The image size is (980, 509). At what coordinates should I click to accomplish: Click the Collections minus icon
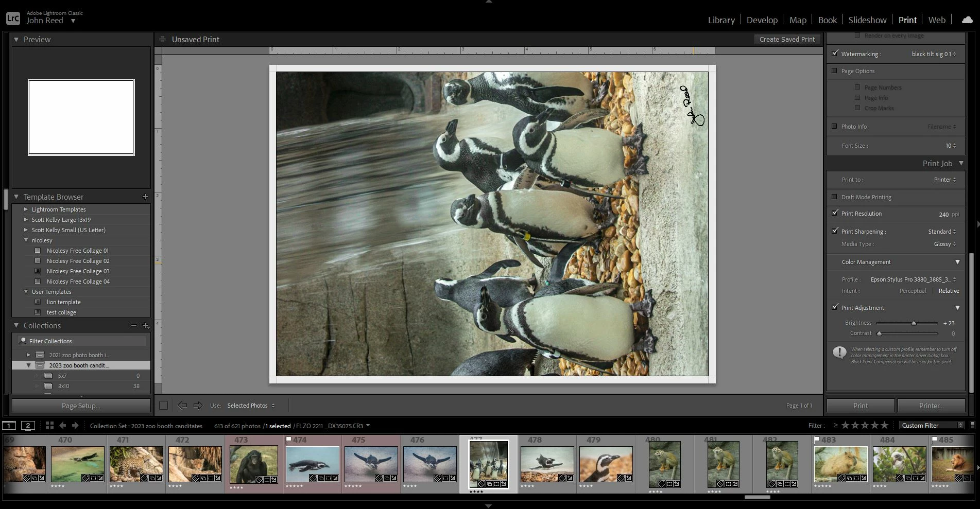(x=134, y=325)
